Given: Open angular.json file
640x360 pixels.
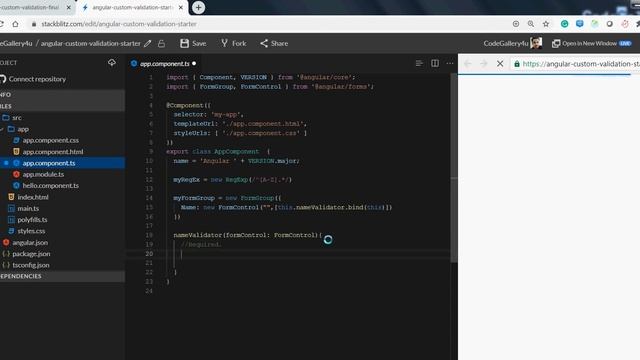Looking at the screenshot, I should (30, 242).
